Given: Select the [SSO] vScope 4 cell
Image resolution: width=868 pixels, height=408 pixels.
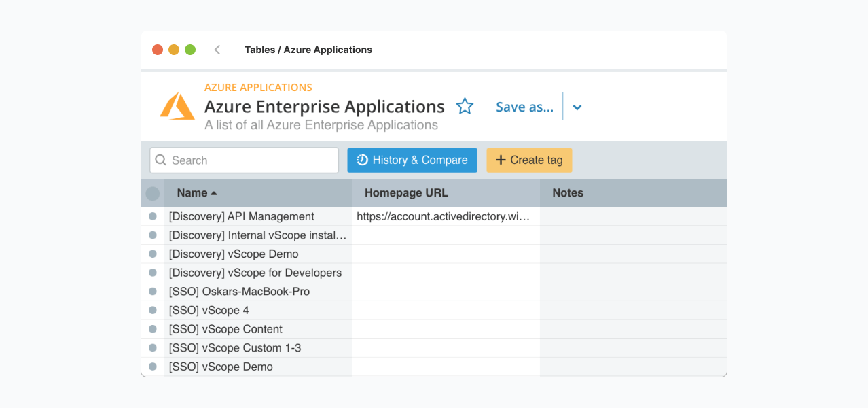Looking at the screenshot, I should pos(258,310).
